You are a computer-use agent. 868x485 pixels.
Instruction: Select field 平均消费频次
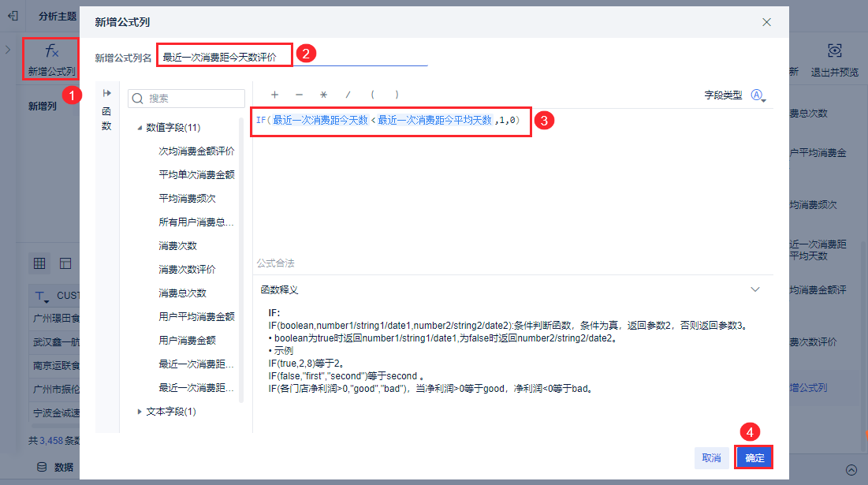point(187,198)
